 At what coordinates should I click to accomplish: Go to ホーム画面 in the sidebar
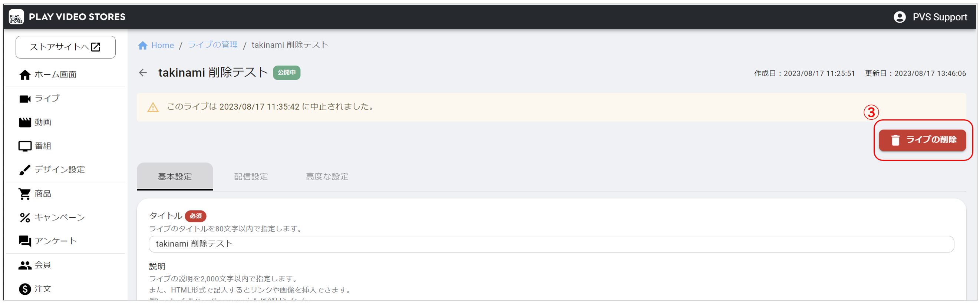click(55, 75)
